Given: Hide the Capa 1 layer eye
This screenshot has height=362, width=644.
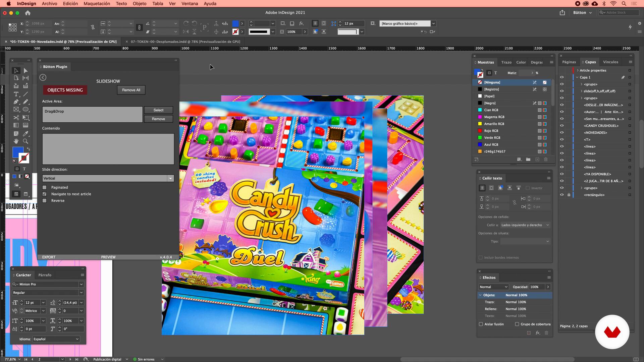Looking at the screenshot, I should [x=562, y=77].
